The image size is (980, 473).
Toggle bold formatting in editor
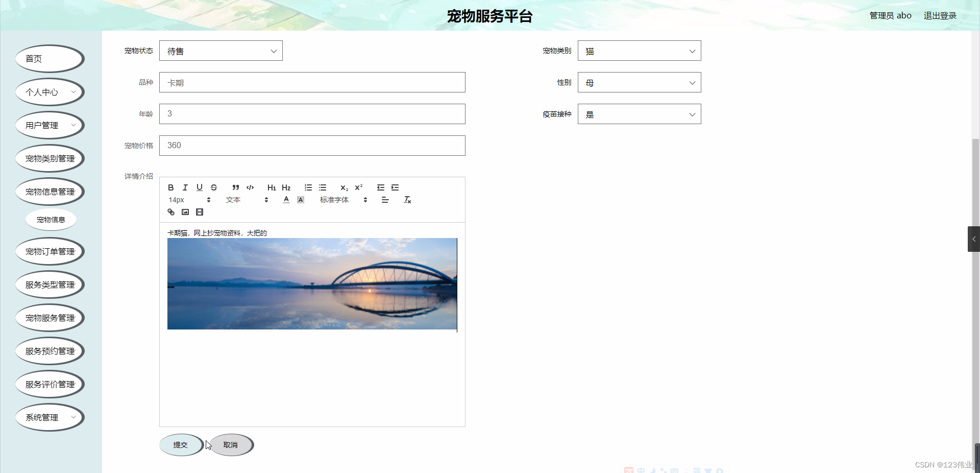(x=171, y=187)
